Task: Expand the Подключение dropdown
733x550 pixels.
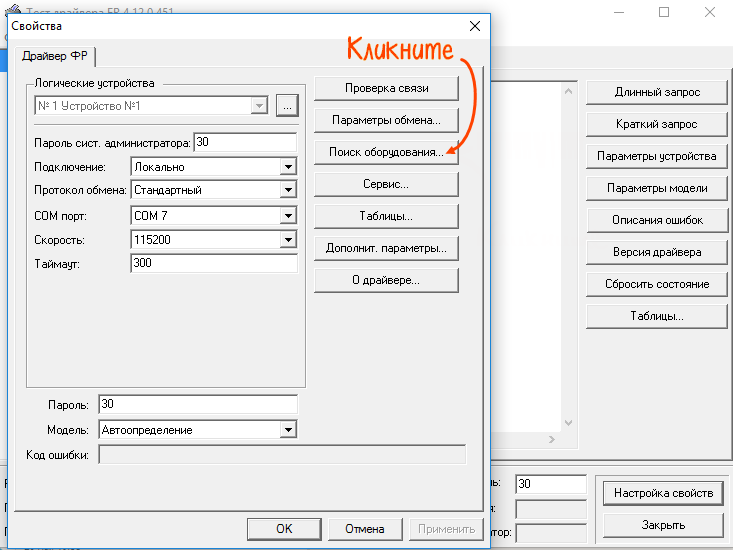Action: pyautogui.click(x=288, y=168)
